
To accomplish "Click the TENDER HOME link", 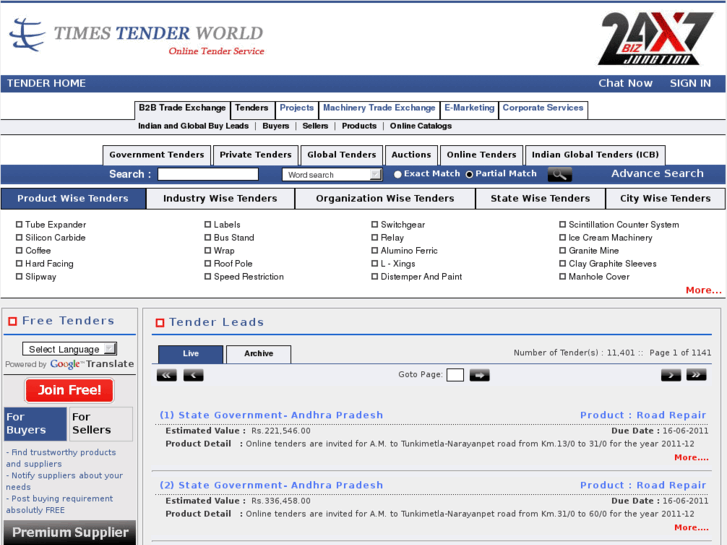I will point(46,83).
